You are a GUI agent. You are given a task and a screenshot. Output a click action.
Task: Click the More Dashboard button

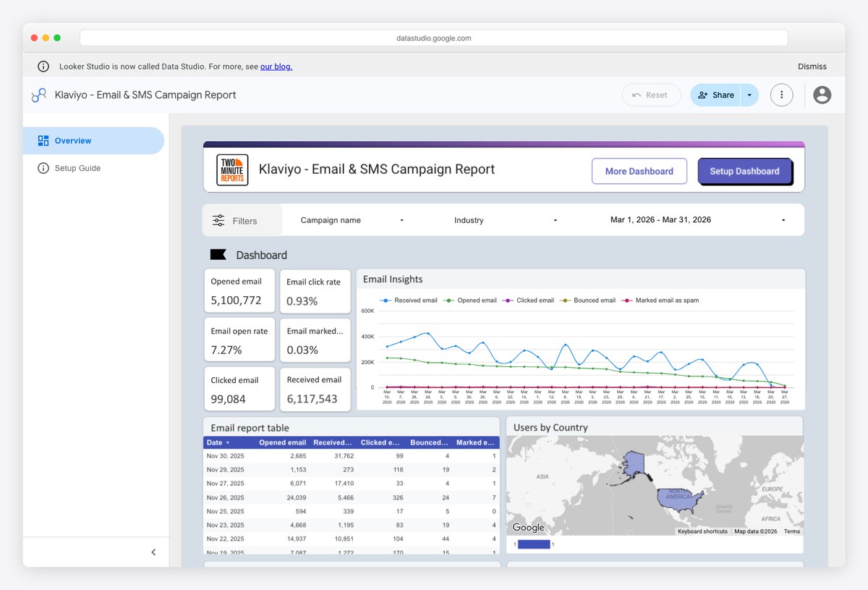tap(639, 171)
